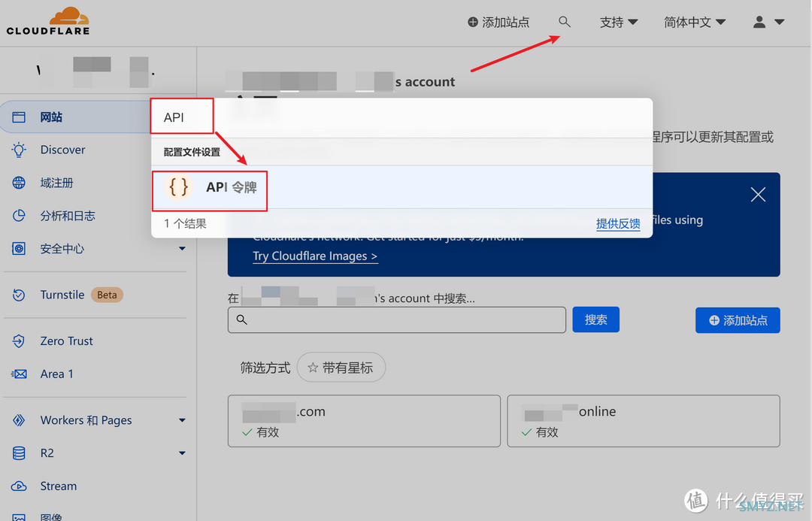The image size is (812, 521).
Task: Click the Discover lightbulb icon
Action: (x=19, y=150)
